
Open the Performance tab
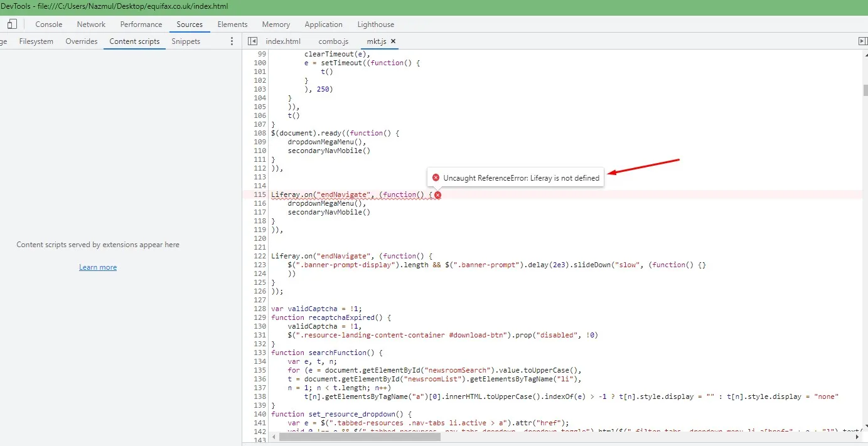141,24
